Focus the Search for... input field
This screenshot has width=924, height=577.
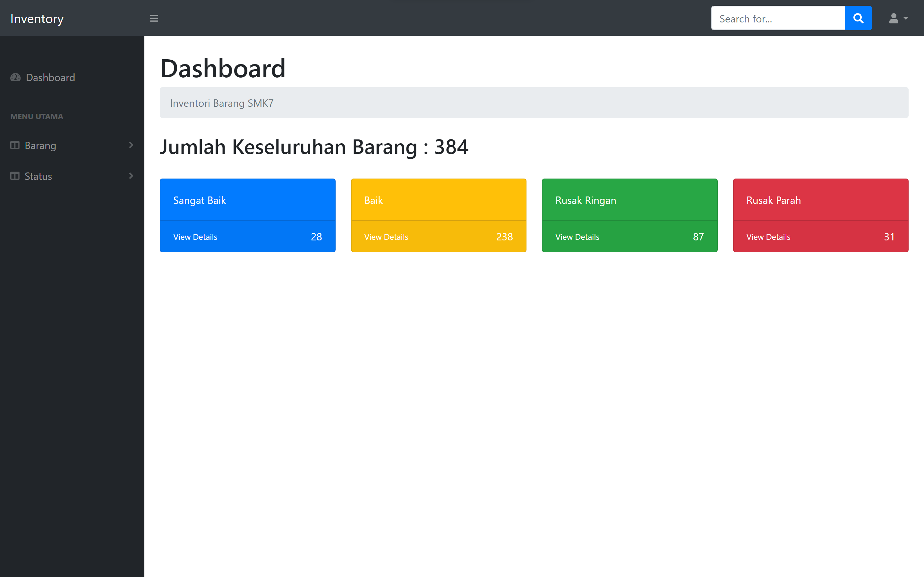coord(777,18)
